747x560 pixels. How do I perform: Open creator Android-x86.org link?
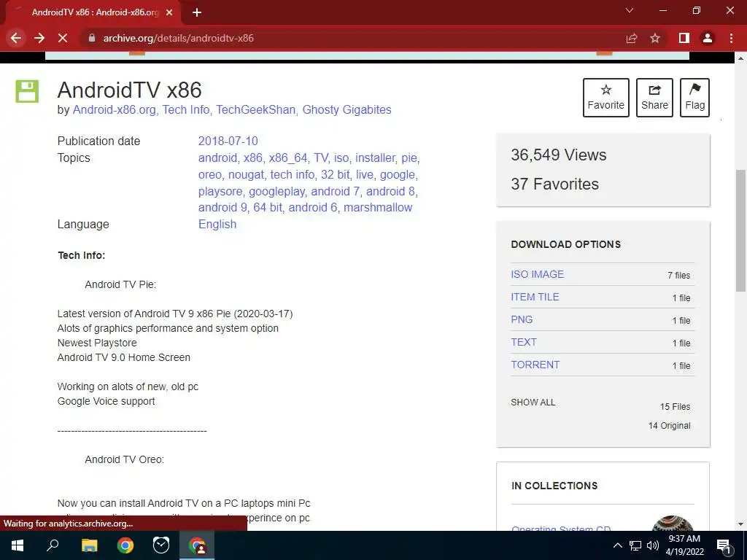click(x=114, y=110)
